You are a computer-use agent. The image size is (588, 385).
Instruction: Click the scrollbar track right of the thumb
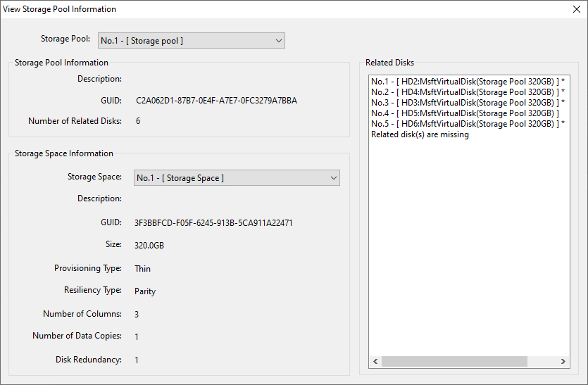(x=542, y=362)
